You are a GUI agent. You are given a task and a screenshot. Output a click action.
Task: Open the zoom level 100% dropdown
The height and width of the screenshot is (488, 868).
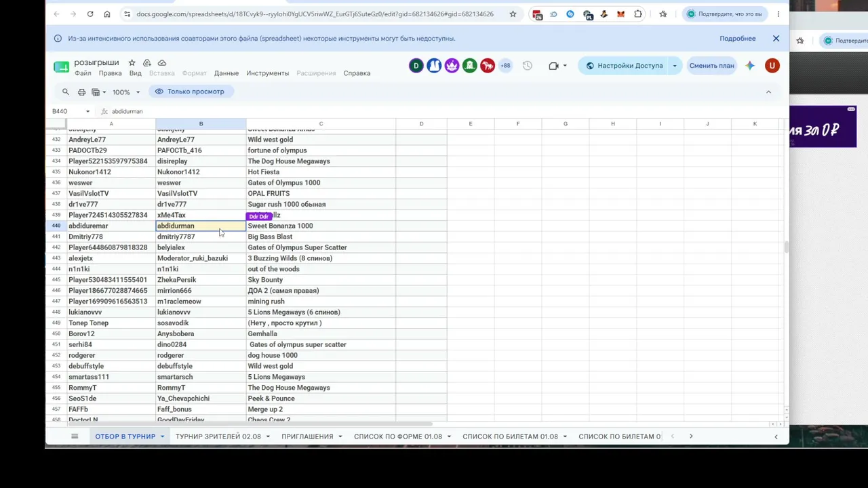[125, 92]
